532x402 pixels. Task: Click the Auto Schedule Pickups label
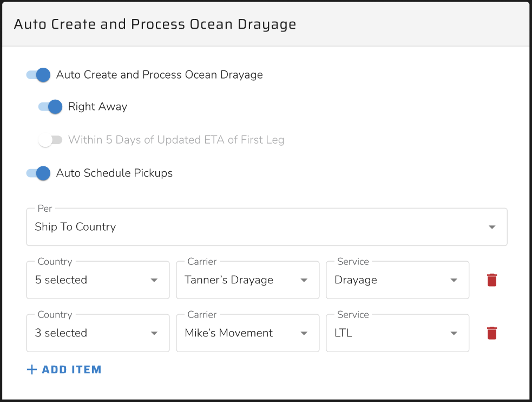coord(114,173)
